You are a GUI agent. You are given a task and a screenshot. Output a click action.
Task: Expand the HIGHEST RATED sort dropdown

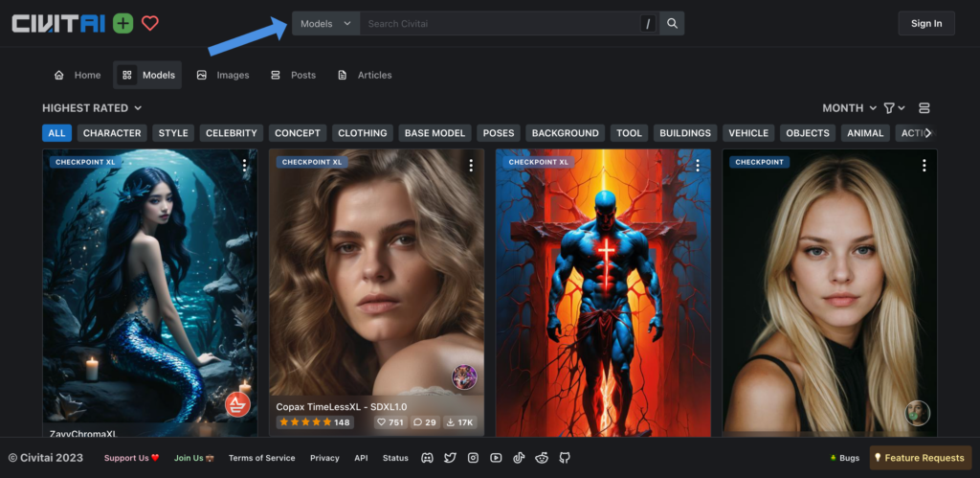[92, 108]
